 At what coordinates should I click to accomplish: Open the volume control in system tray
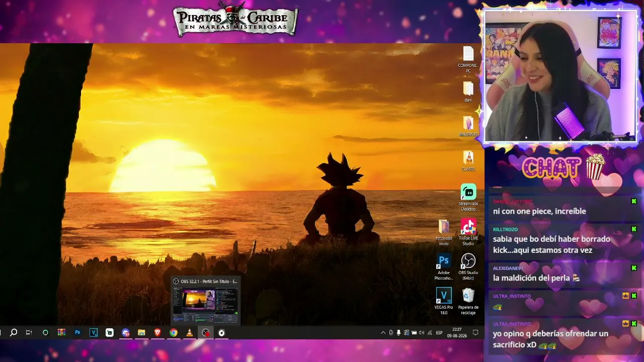pos(421,332)
